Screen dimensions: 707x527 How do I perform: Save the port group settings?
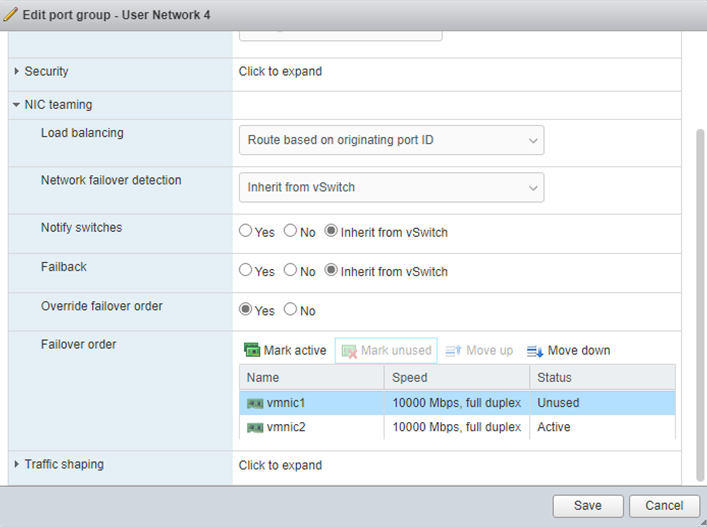pos(587,506)
